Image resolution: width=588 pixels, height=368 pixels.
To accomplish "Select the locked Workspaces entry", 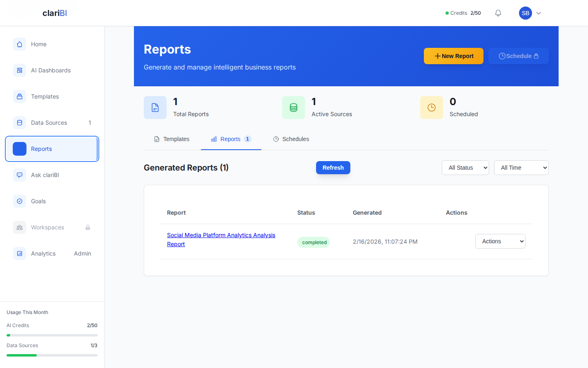I will click(x=47, y=227).
